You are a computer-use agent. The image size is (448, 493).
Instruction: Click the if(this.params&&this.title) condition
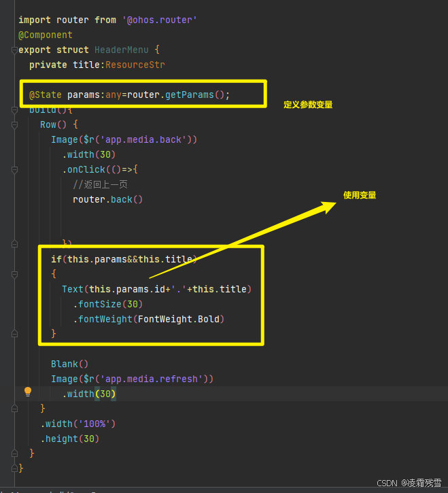124,259
